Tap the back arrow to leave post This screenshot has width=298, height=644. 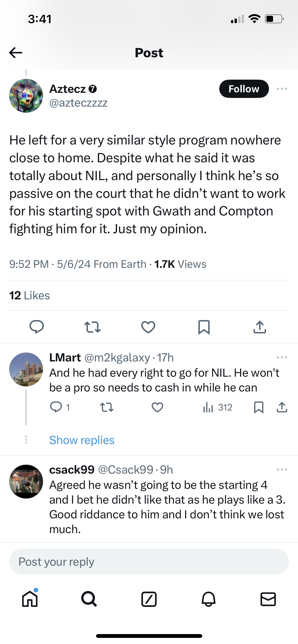pos(16,53)
